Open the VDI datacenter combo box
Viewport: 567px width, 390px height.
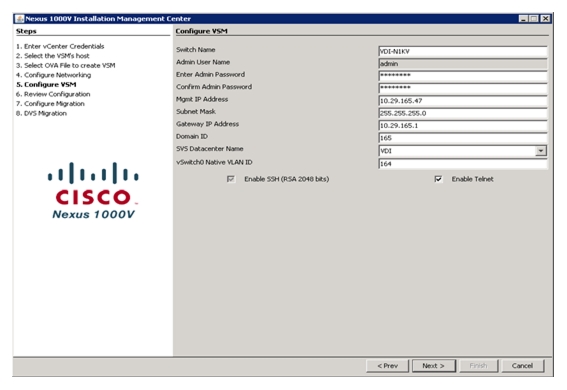tap(462, 151)
